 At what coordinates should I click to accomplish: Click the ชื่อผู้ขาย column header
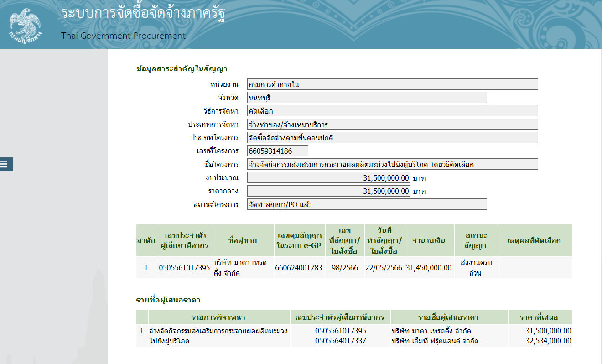[x=243, y=240]
